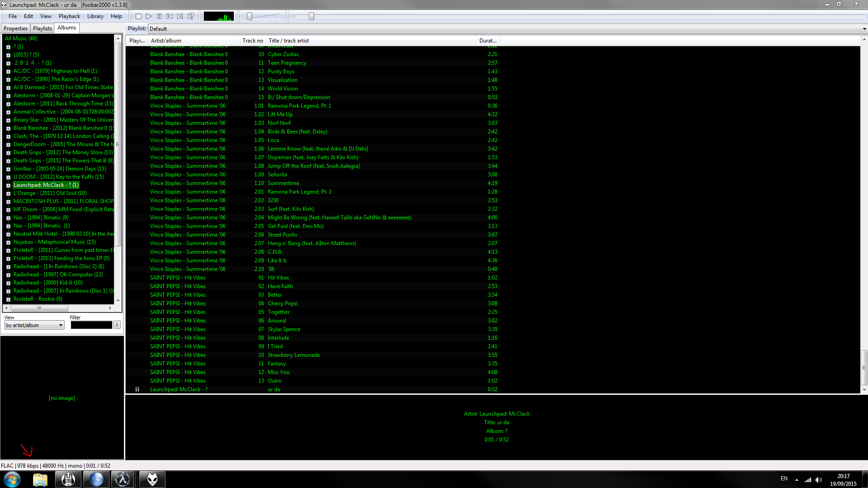The image size is (868, 488).
Task: Select the track Señorita
Action: [277, 175]
